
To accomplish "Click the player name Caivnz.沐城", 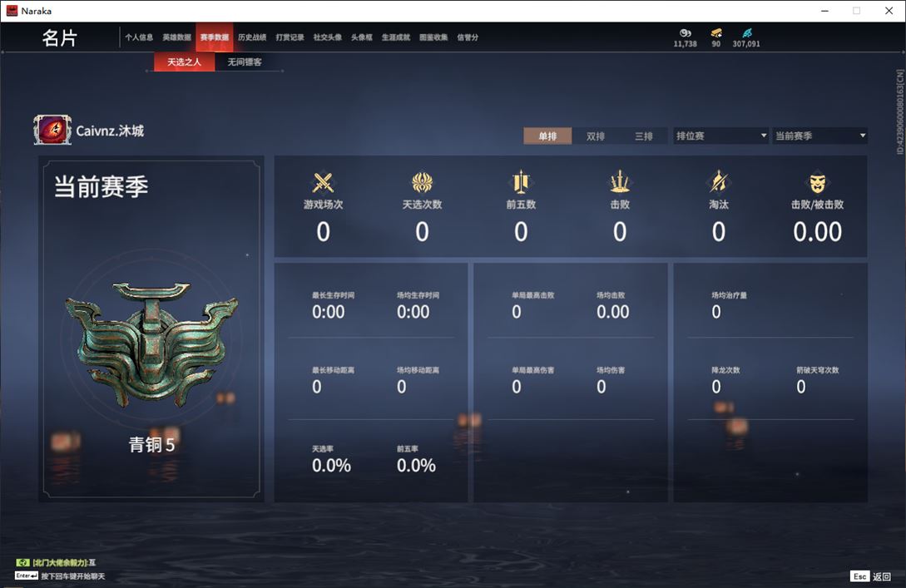I will (110, 131).
